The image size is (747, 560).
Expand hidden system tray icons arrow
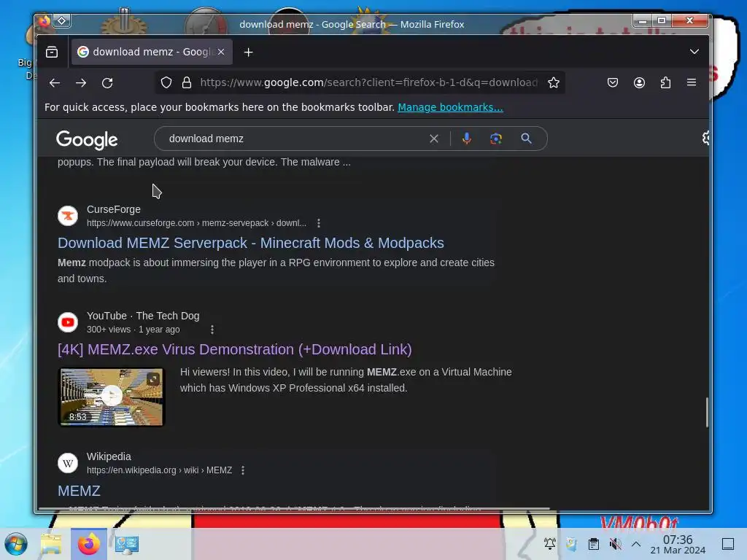point(636,544)
